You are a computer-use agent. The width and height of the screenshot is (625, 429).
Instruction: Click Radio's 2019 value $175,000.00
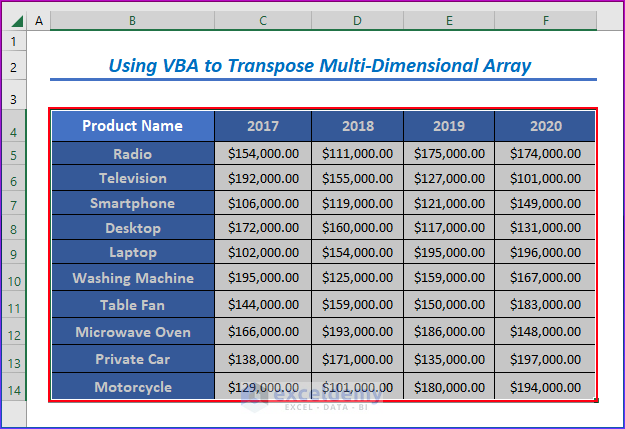click(449, 153)
